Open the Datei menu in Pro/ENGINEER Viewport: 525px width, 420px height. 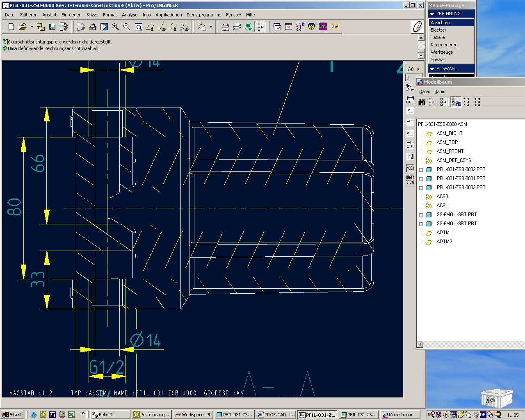(10, 15)
